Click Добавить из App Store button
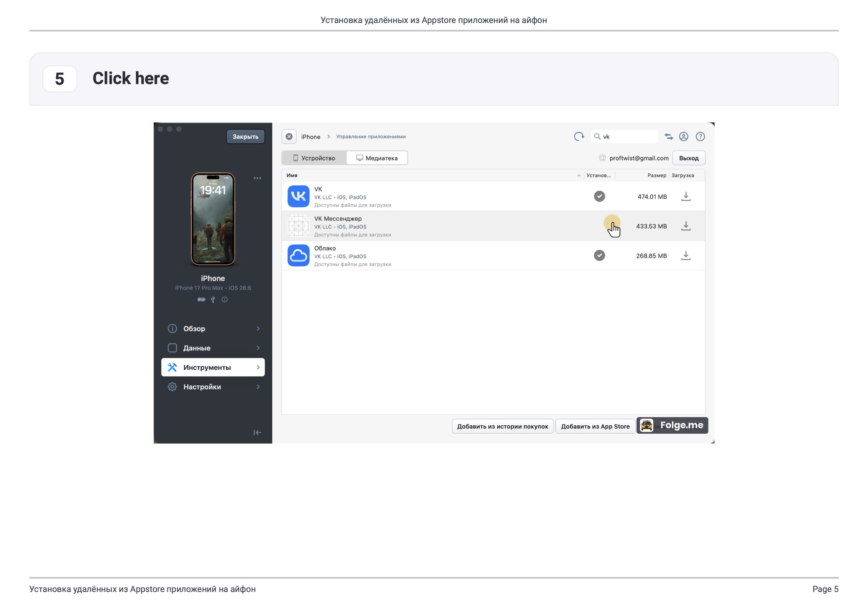868x613 pixels. click(x=595, y=426)
